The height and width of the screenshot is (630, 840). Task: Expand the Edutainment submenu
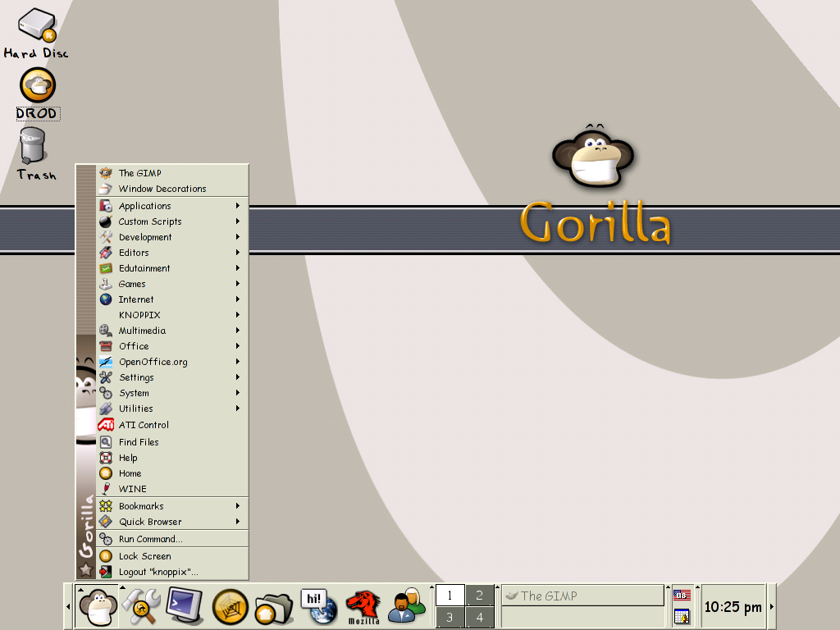coord(172,268)
